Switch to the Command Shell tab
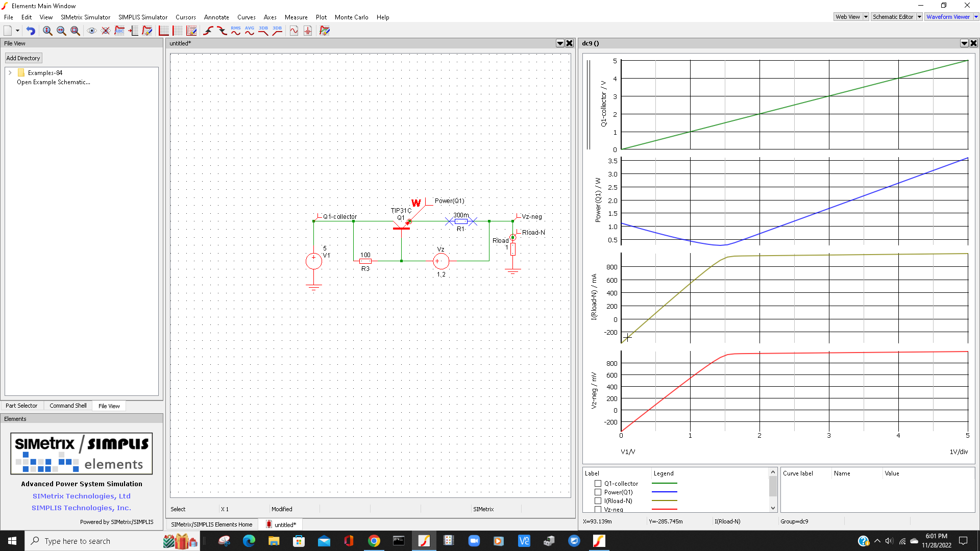980x551 pixels. click(68, 406)
